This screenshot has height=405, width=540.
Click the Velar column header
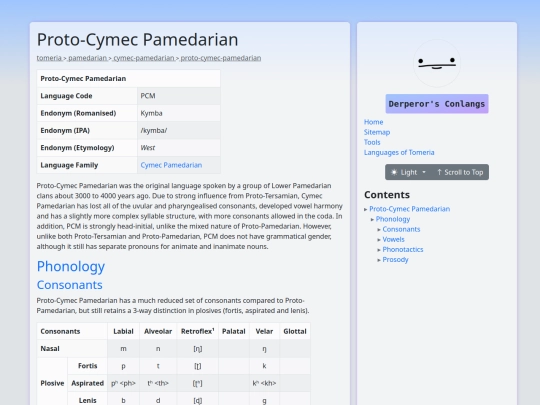point(264,331)
